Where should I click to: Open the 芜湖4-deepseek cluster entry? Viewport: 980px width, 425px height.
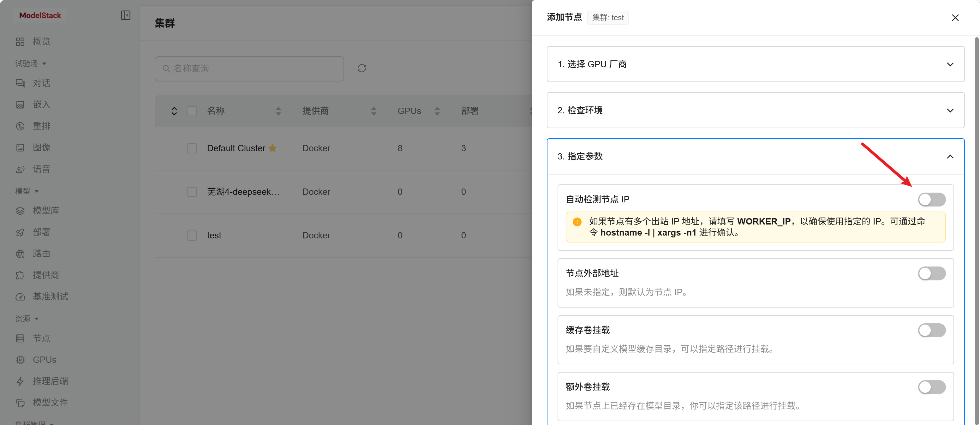(243, 192)
